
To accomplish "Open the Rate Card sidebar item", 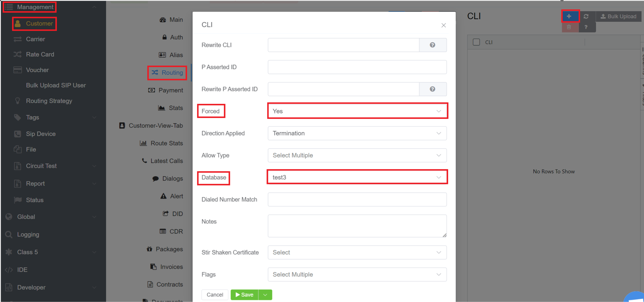I will (x=40, y=54).
